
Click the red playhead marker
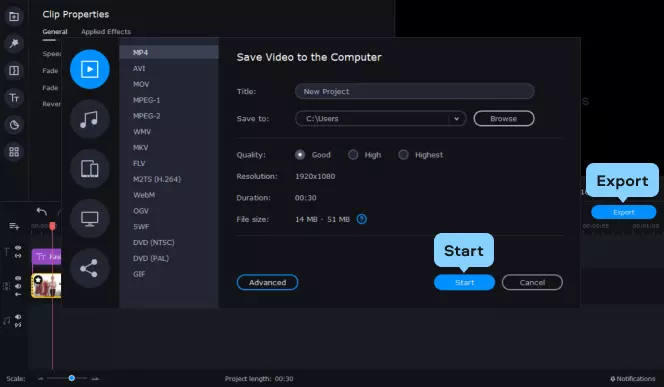pyautogui.click(x=53, y=226)
